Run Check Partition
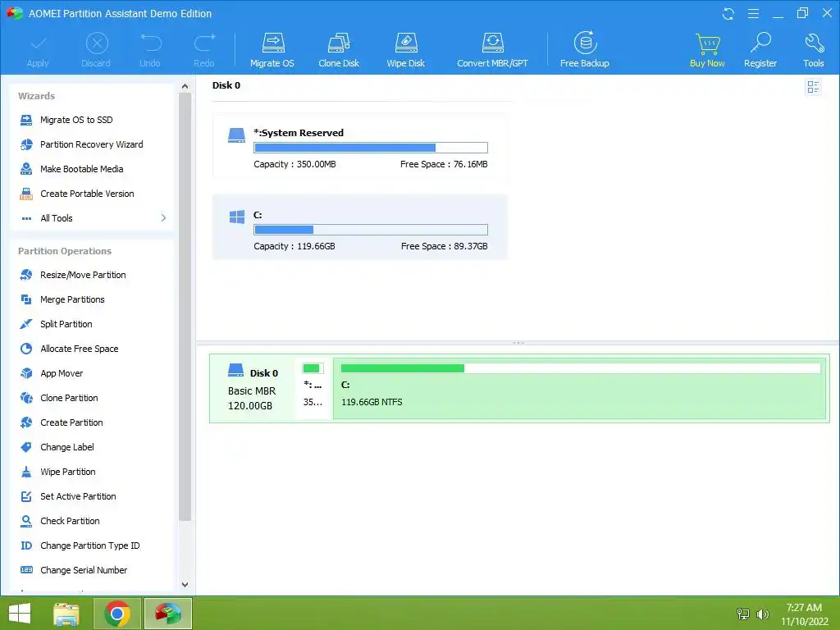840x630 pixels. pyautogui.click(x=70, y=521)
